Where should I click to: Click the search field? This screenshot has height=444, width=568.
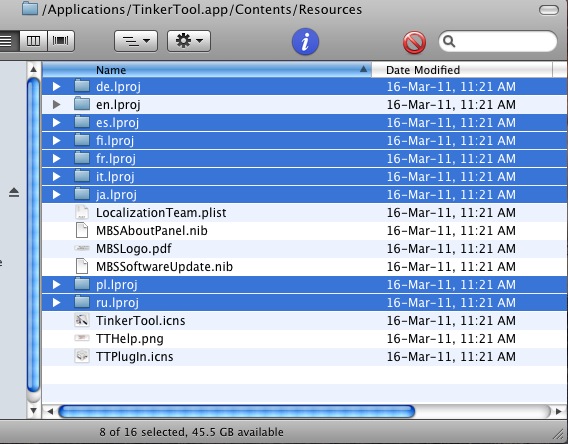click(x=498, y=41)
